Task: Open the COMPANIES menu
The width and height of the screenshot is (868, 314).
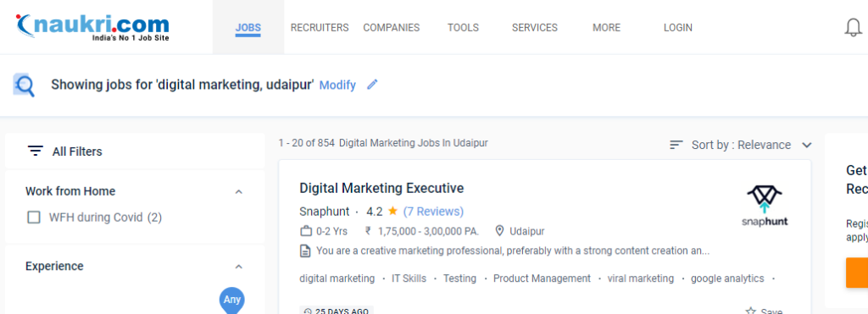Action: (392, 28)
